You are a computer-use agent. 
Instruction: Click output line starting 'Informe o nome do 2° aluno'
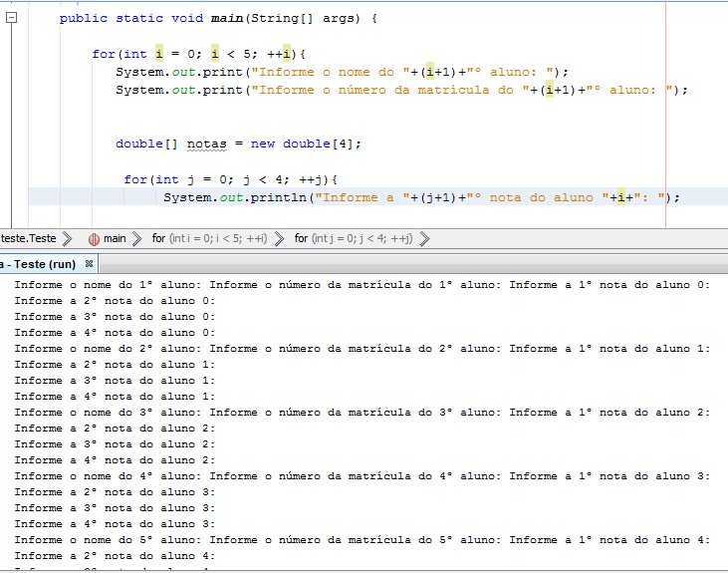tap(363, 349)
